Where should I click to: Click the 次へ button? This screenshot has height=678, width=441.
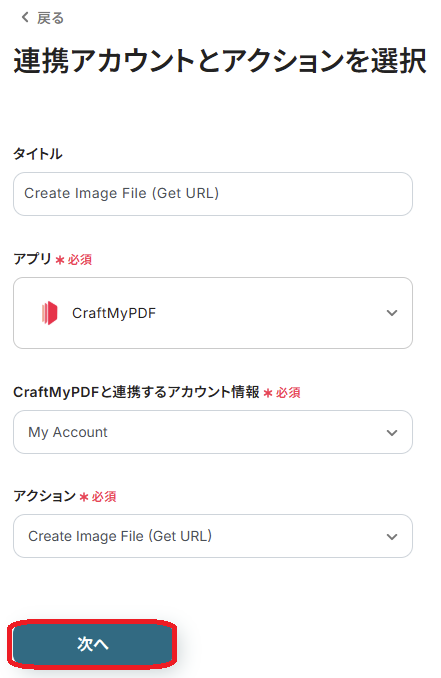(x=92, y=644)
